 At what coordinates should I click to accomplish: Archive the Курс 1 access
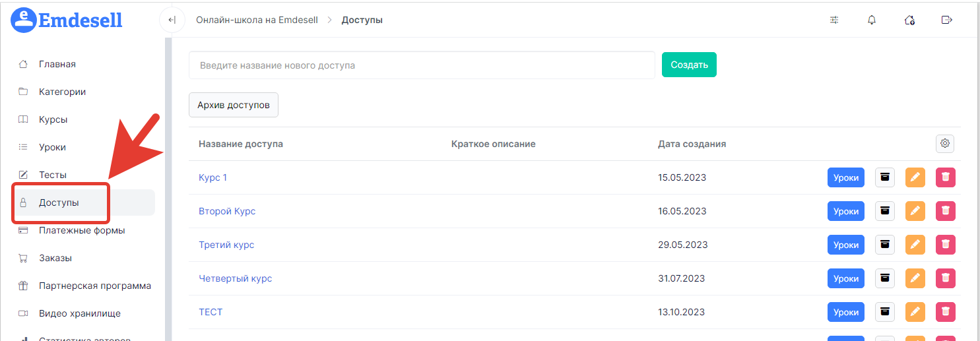[x=885, y=177]
